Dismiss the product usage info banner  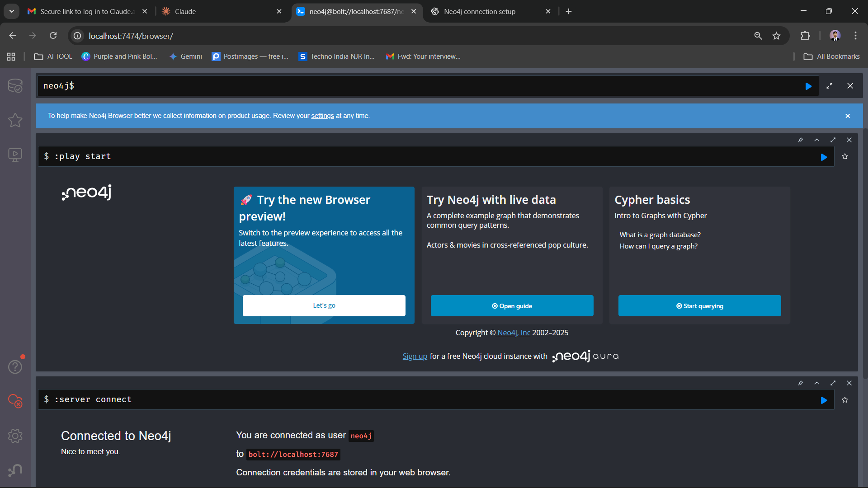pyautogui.click(x=848, y=116)
